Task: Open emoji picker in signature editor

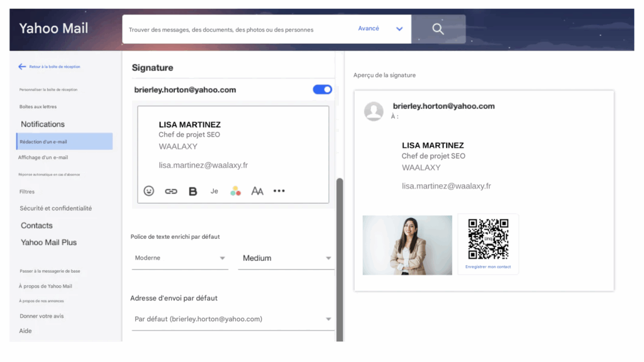Action: tap(149, 191)
